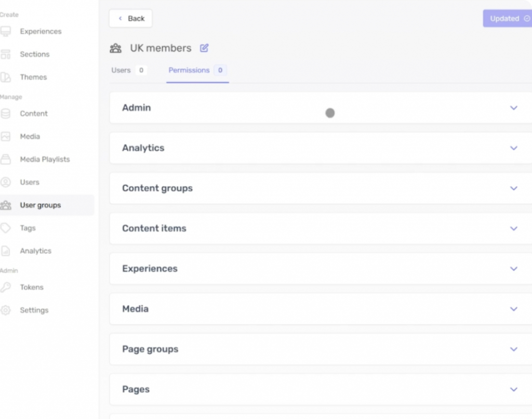Click the Tags icon in sidebar
This screenshot has width=532, height=419.
pos(6,228)
